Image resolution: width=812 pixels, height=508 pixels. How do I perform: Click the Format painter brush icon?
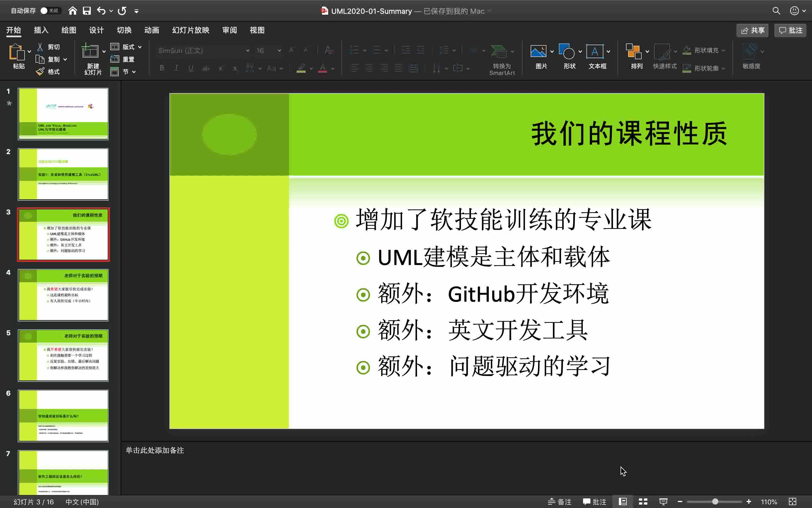click(x=40, y=72)
